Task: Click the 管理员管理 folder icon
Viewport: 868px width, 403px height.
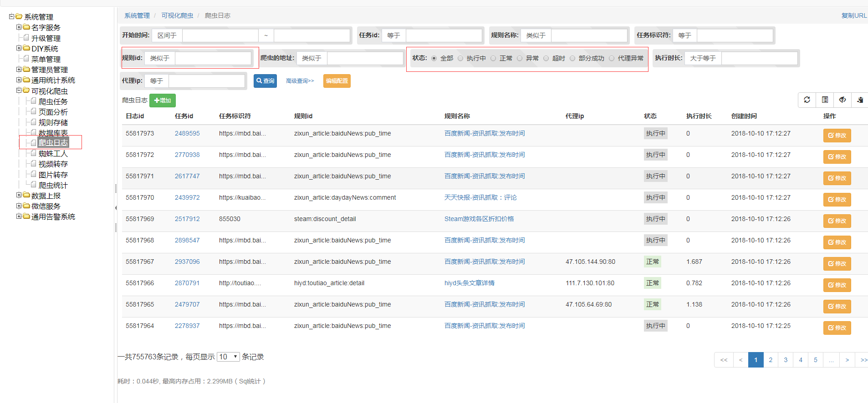Action: 26,69
